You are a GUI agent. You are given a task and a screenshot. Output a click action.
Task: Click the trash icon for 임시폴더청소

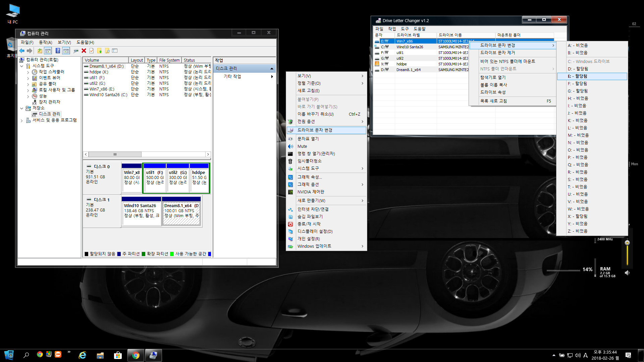pyautogui.click(x=290, y=161)
